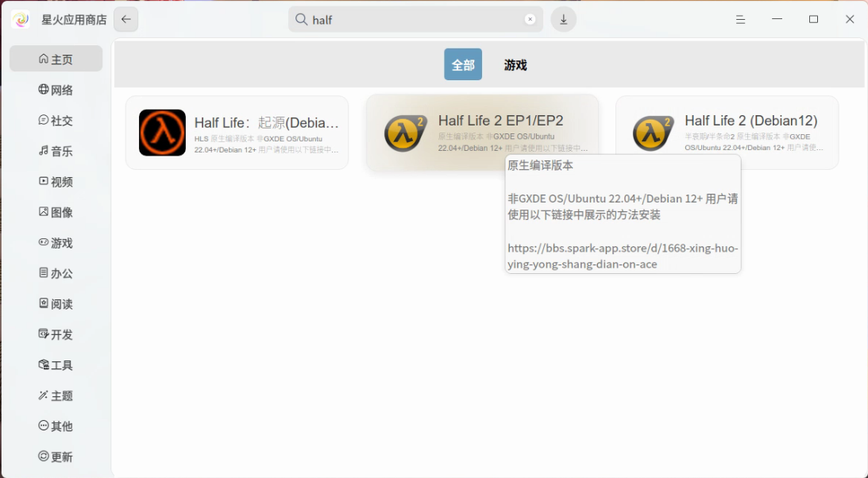Open the Half Life 2 (Debian12) title
The image size is (868, 478).
[x=750, y=121]
